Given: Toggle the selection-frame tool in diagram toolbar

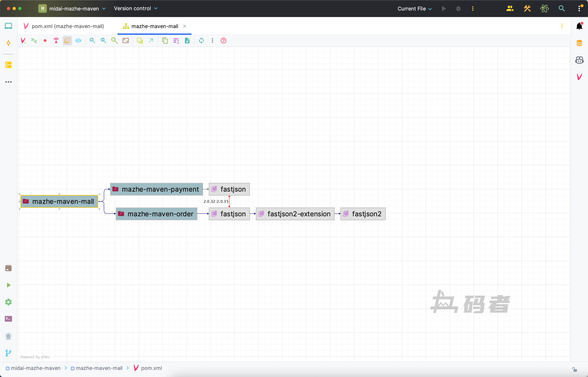Looking at the screenshot, I should tap(67, 41).
